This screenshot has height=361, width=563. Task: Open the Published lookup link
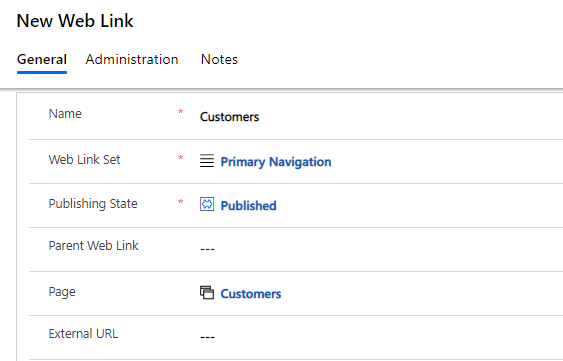[x=248, y=205]
